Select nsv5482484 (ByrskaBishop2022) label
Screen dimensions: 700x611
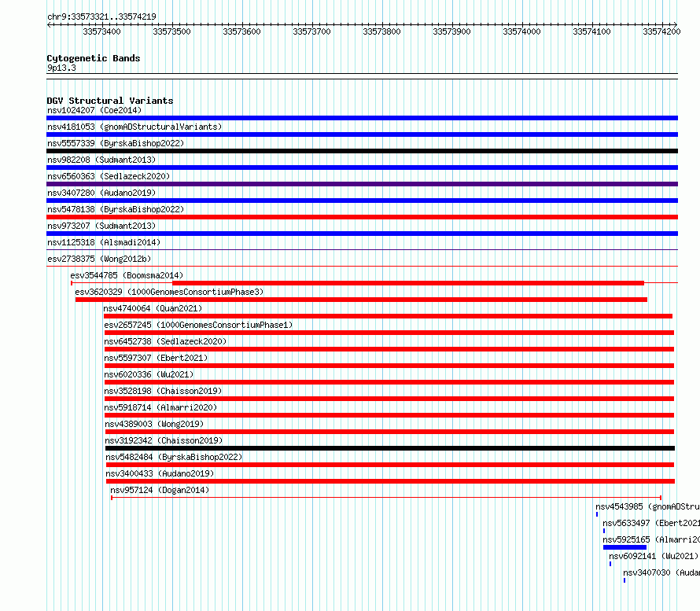click(174, 457)
